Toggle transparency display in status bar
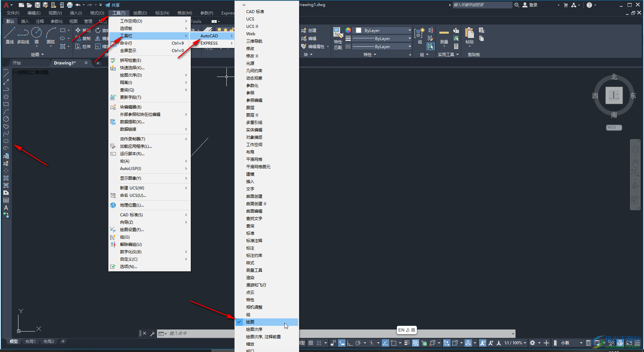The image size is (644, 352). point(416,343)
